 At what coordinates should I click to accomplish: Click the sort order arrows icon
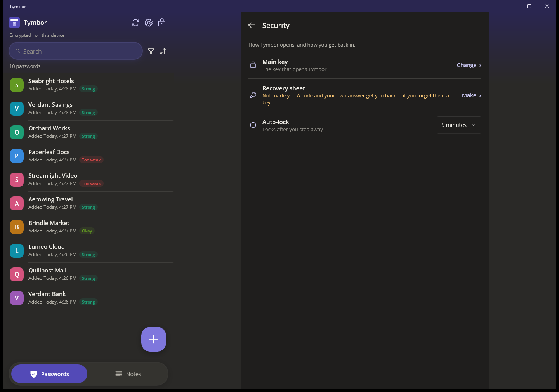[163, 51]
